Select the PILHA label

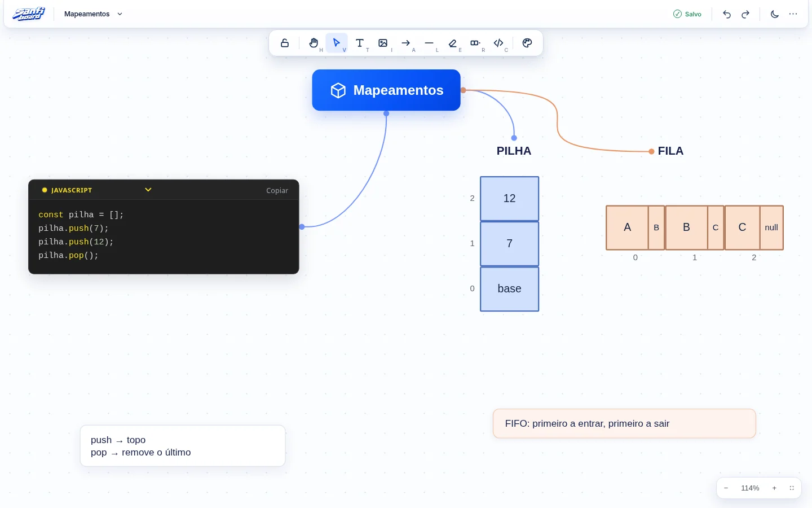[514, 151]
